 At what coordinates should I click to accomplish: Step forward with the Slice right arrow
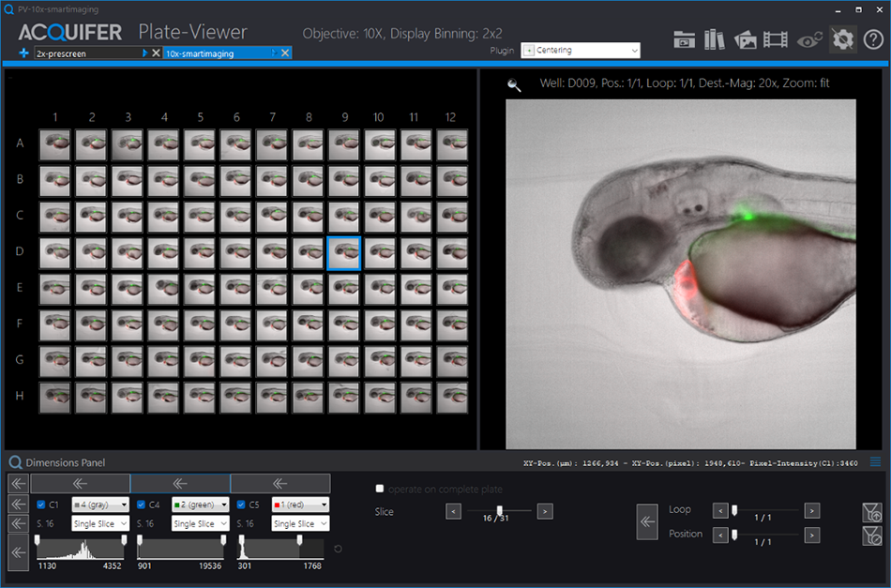[545, 511]
